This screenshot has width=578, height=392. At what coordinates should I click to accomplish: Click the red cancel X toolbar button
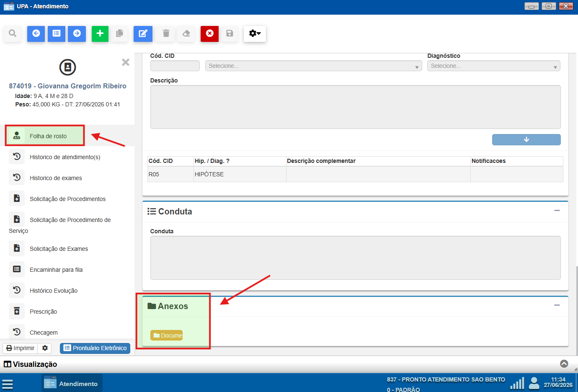point(210,34)
